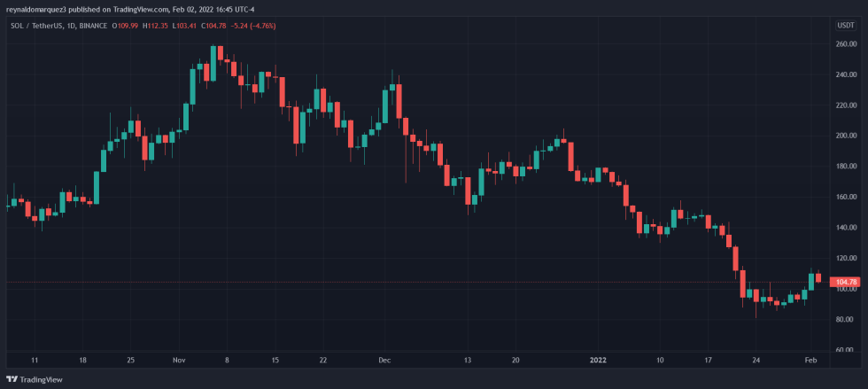
Task: Select the 1D interval label
Action: (x=72, y=25)
